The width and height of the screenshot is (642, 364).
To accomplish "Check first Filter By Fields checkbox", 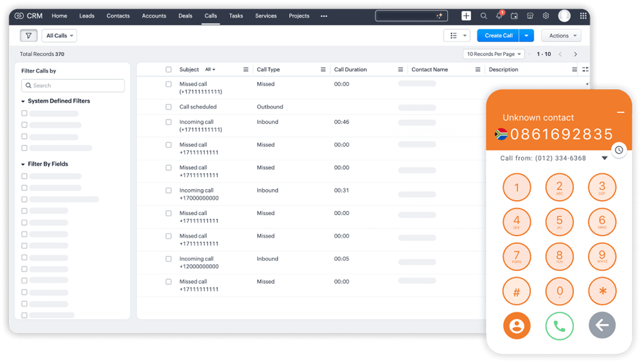I will pos(24,176).
